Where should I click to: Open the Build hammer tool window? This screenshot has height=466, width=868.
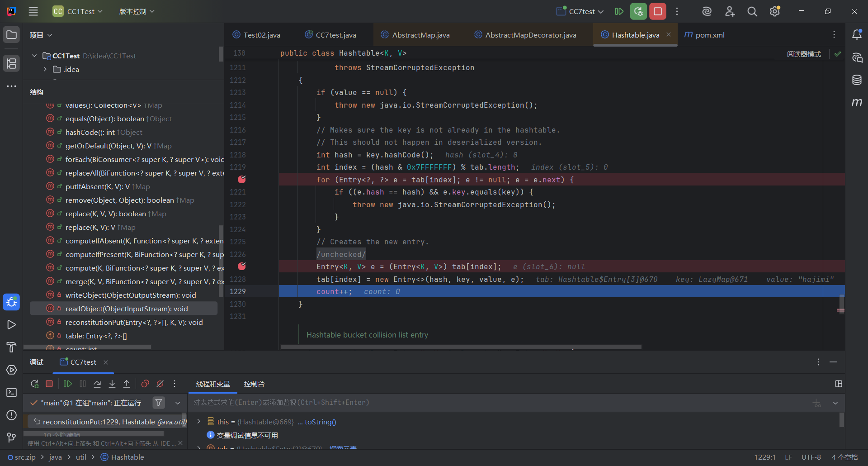coord(12,347)
